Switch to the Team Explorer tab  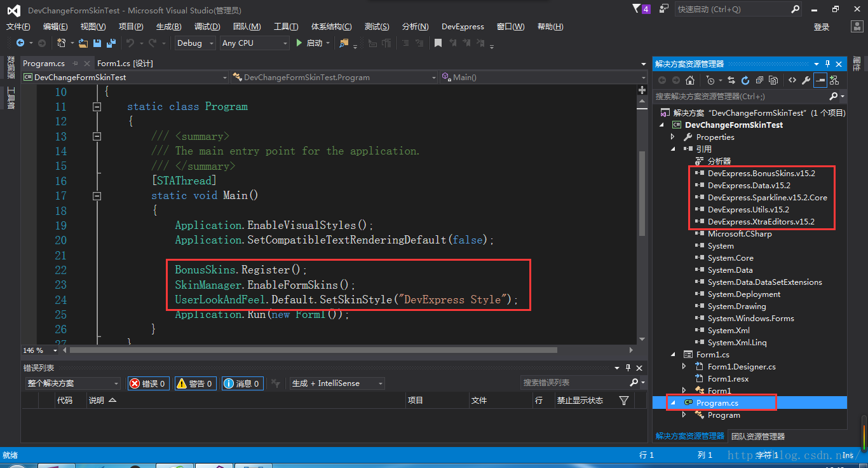[x=757, y=436]
